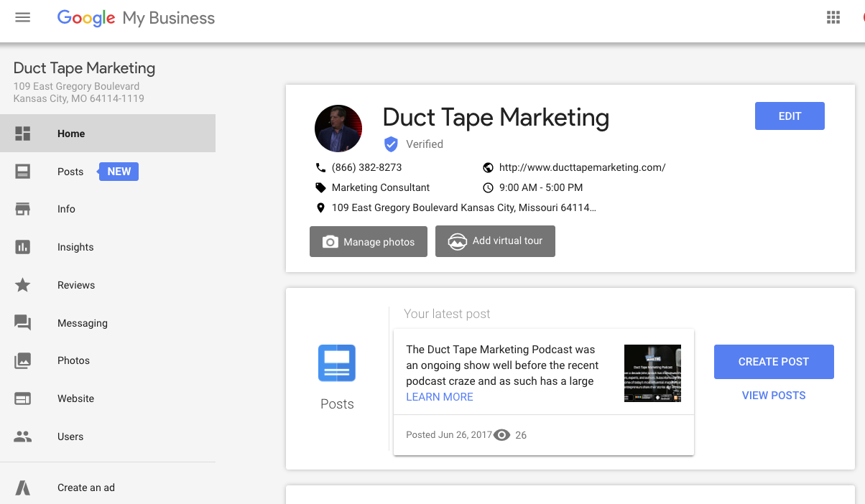Image resolution: width=865 pixels, height=504 pixels.
Task: Open the Messaging chat bubble icon
Action: [x=22, y=323]
